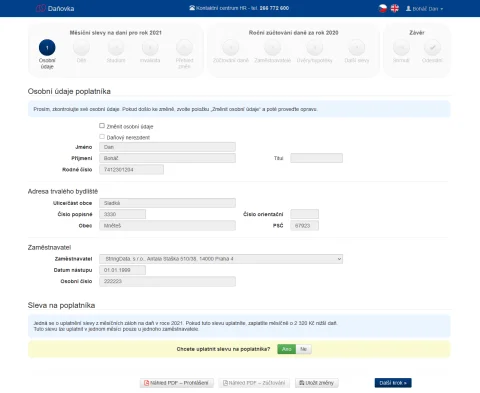Open Náhled PDF – Zúčtování preview
This screenshot has height=393, width=480.
[x=254, y=383]
